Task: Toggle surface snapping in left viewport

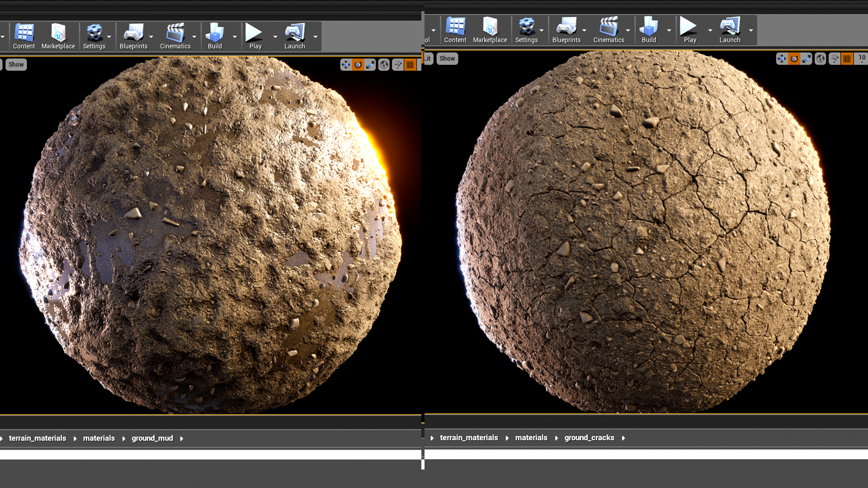Action: coord(398,65)
